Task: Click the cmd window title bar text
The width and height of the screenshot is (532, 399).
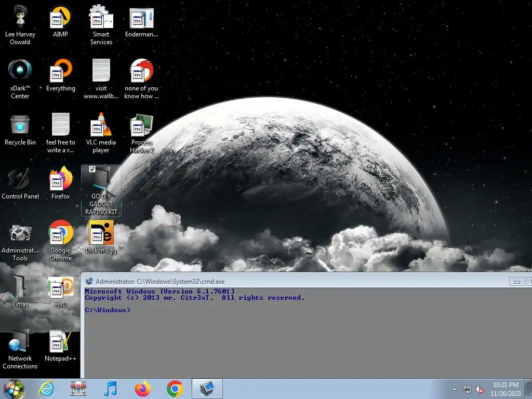Action: point(160,281)
